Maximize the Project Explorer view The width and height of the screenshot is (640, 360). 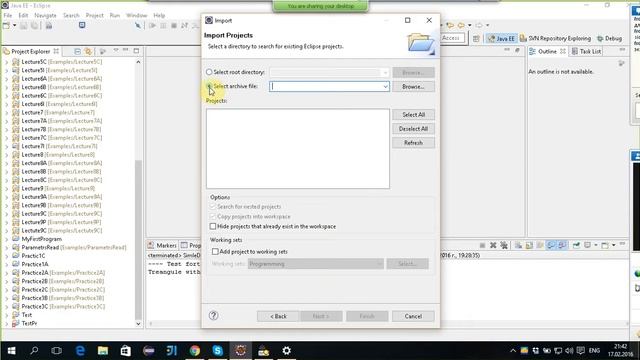[136, 51]
